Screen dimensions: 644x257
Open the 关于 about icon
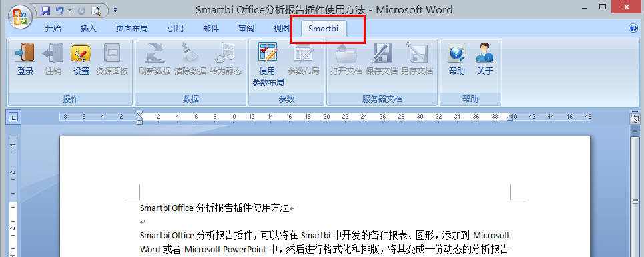tap(485, 59)
